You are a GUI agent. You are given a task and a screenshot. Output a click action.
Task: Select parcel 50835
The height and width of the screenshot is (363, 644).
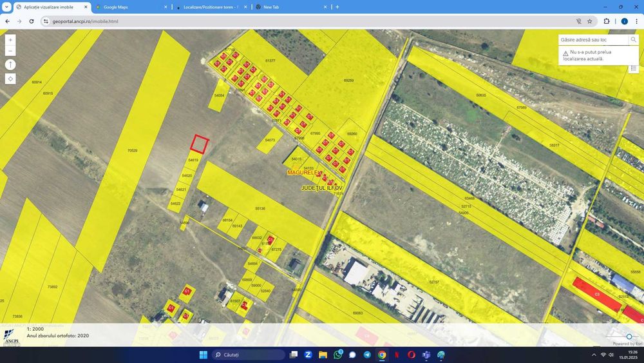point(481,95)
